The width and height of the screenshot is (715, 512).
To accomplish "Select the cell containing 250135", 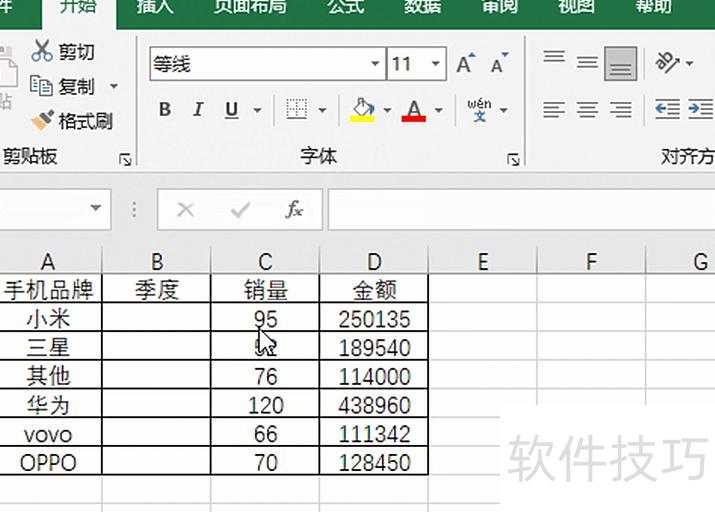I will click(x=374, y=317).
